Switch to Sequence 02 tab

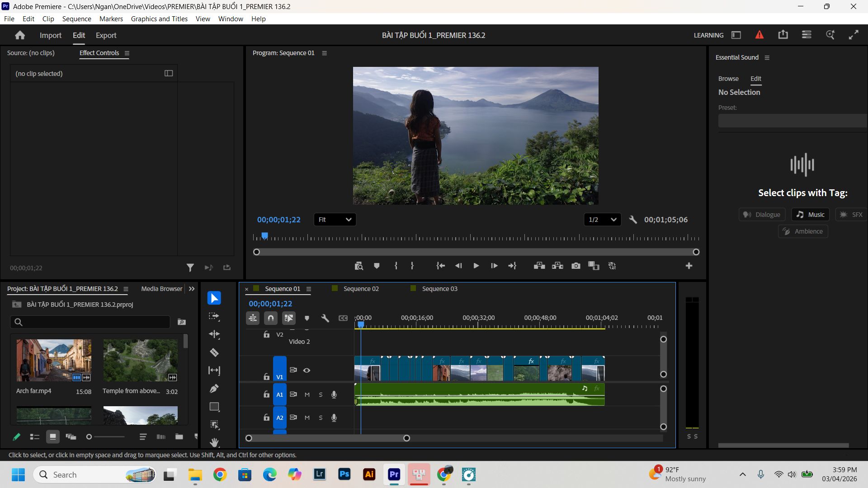(x=361, y=289)
